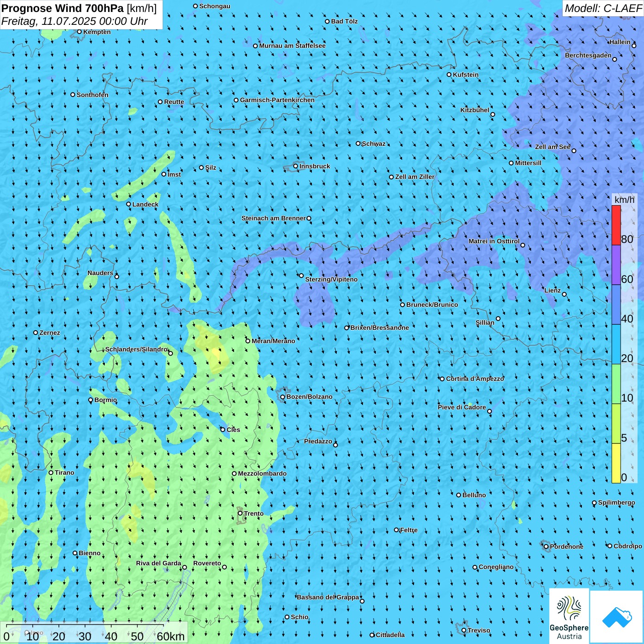This screenshot has height=644, width=644.
Task: Click the 'Rovereto' label
Action: tap(207, 563)
